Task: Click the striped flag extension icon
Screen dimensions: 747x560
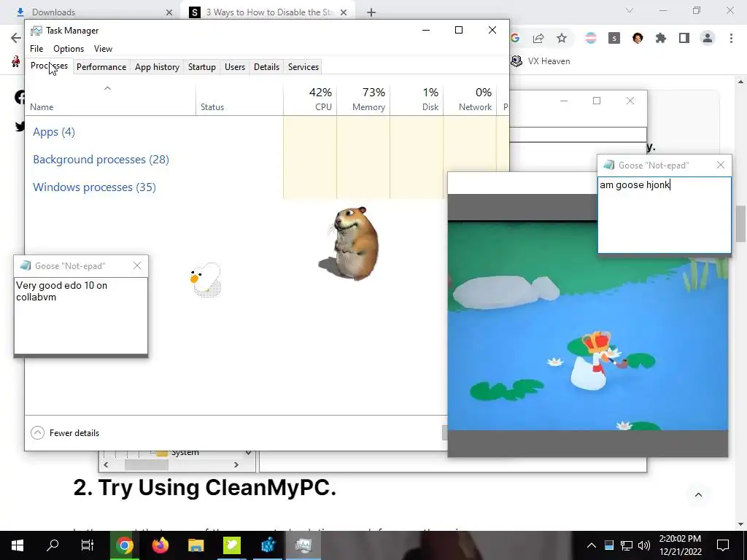Action: click(x=591, y=38)
